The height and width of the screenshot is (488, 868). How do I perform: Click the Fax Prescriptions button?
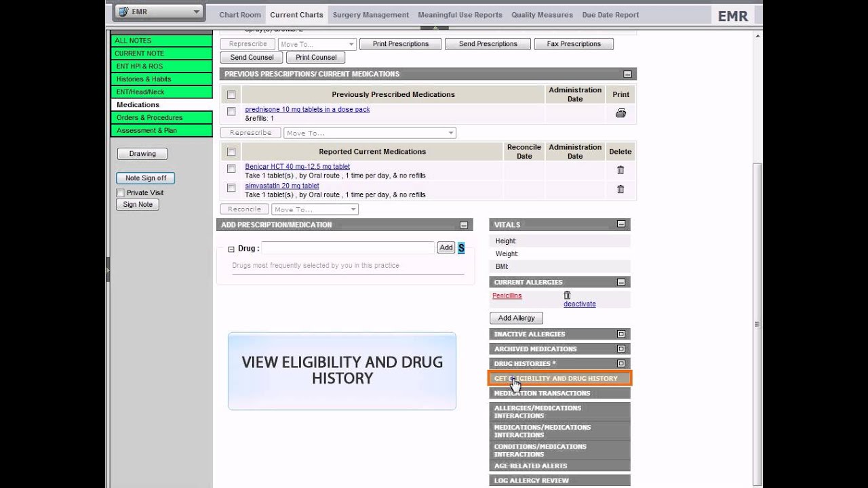pos(574,44)
